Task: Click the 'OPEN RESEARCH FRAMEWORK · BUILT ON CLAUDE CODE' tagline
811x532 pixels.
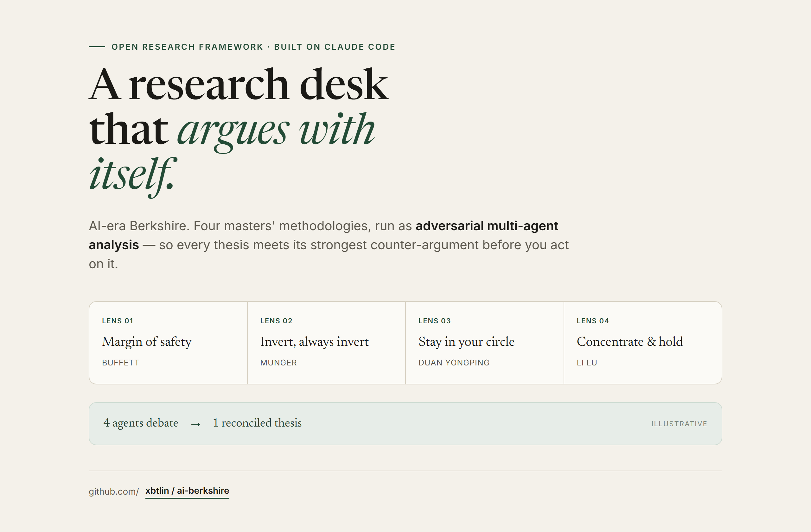Action: tap(253, 47)
